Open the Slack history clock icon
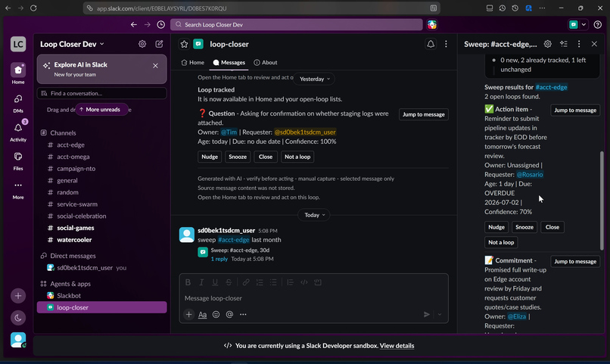 160,24
